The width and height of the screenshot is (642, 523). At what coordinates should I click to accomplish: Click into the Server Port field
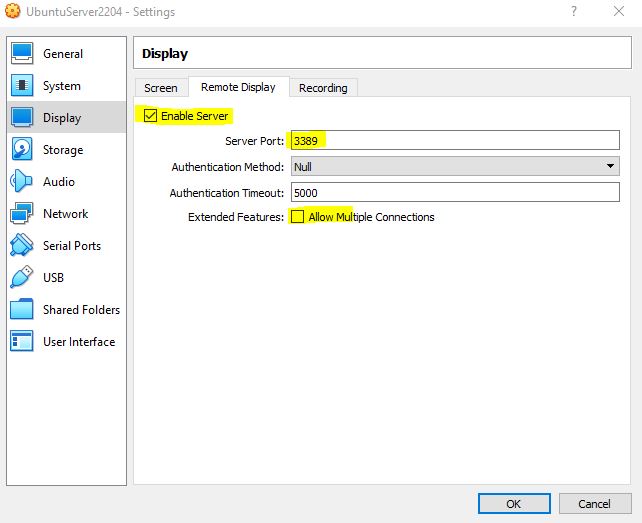[455, 141]
